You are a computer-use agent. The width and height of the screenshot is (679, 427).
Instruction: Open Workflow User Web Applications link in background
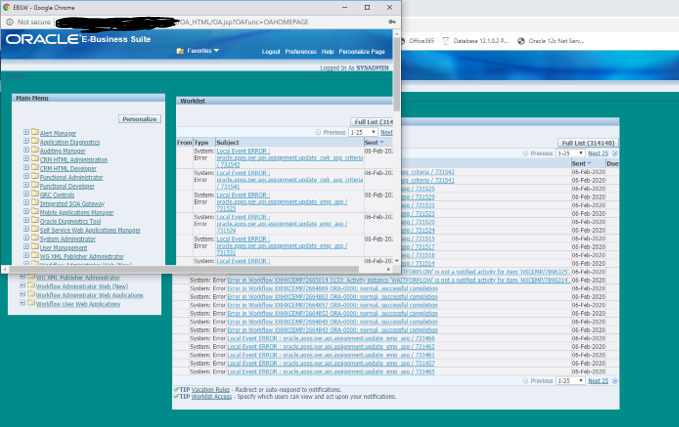[78, 304]
